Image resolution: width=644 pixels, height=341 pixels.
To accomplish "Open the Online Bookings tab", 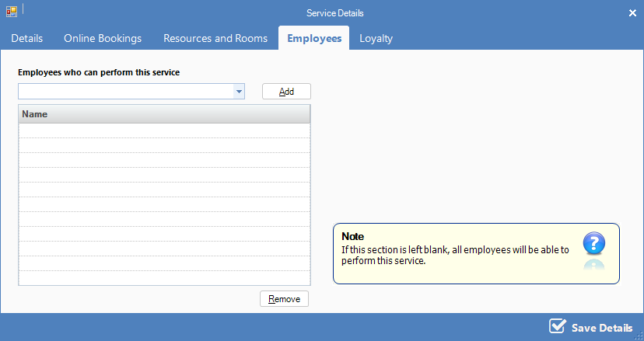I will pos(103,38).
